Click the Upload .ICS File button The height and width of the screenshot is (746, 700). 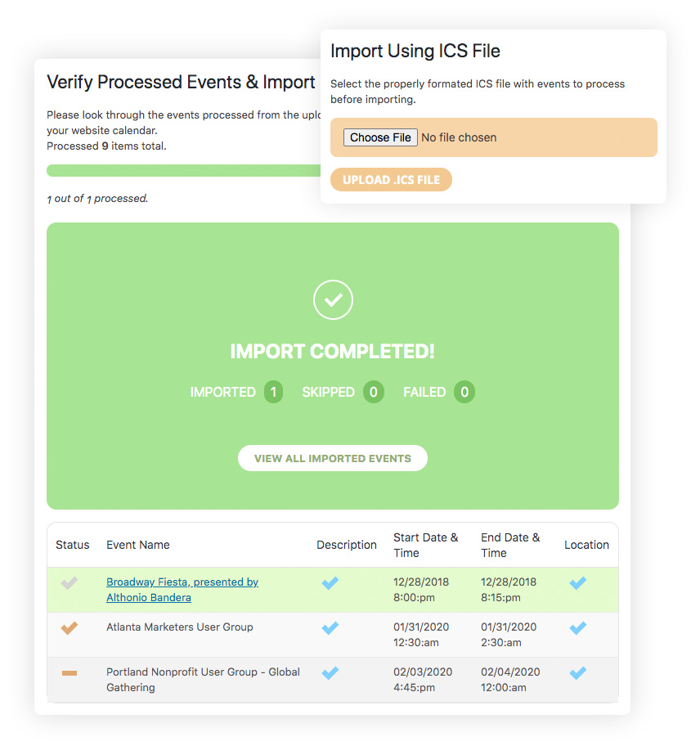(x=391, y=180)
